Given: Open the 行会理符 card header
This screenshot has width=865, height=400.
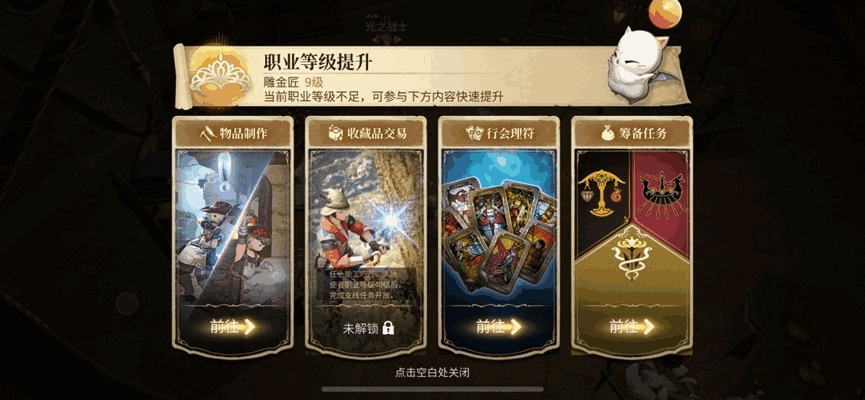Looking at the screenshot, I should (499, 133).
